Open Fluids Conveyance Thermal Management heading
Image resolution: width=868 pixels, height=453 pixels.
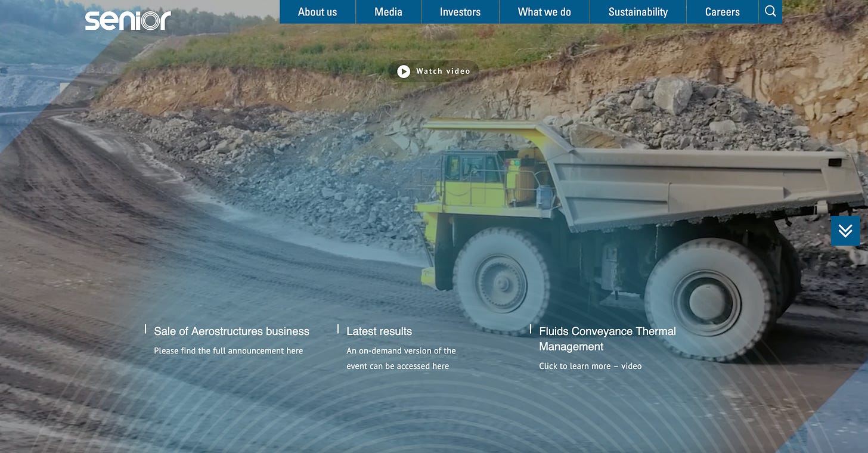tap(607, 339)
